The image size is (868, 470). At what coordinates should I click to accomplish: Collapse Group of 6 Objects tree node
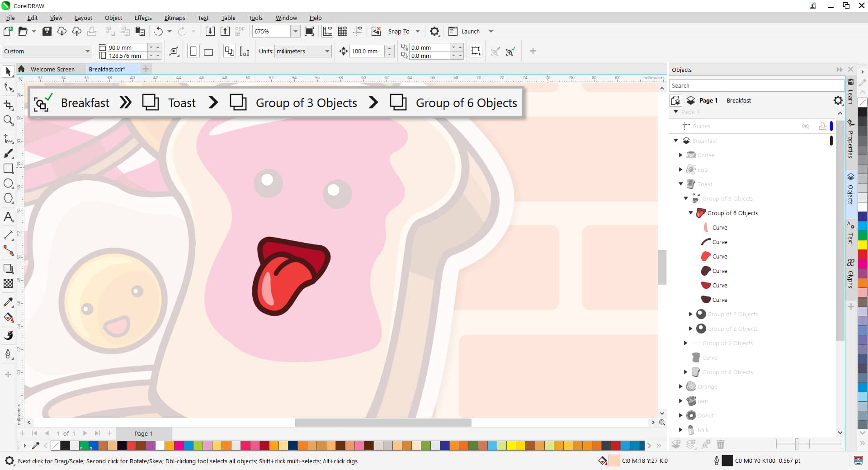click(x=691, y=213)
